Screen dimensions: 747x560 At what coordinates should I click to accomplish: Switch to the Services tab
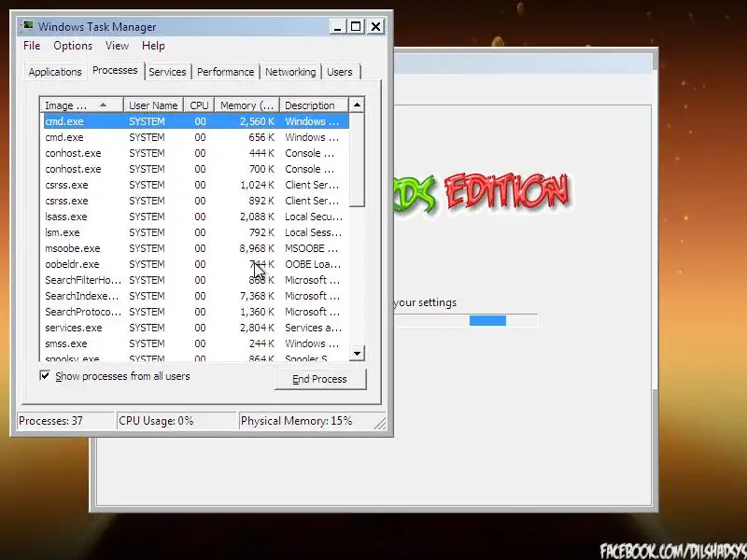pyautogui.click(x=167, y=72)
